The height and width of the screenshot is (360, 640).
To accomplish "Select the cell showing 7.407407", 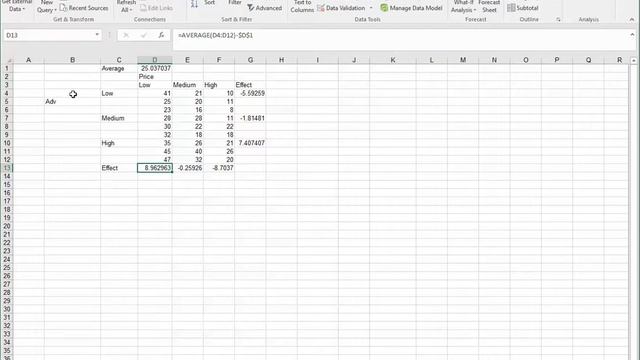I will click(250, 143).
